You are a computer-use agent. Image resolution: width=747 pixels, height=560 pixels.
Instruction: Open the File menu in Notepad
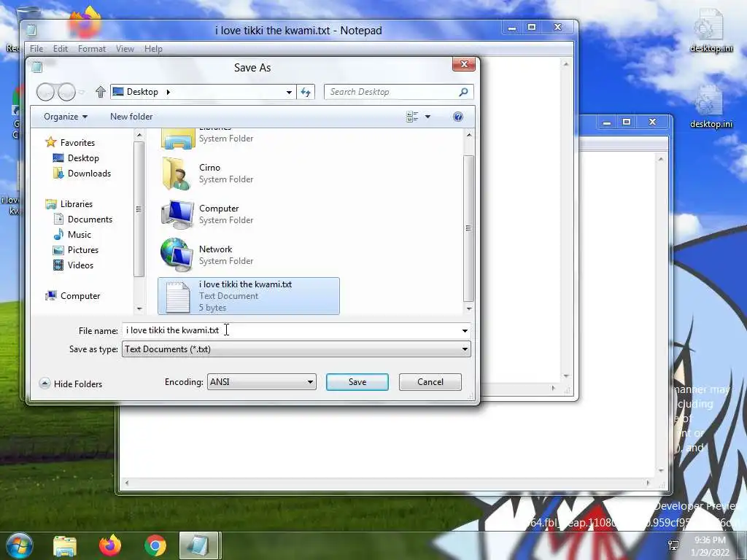click(36, 49)
